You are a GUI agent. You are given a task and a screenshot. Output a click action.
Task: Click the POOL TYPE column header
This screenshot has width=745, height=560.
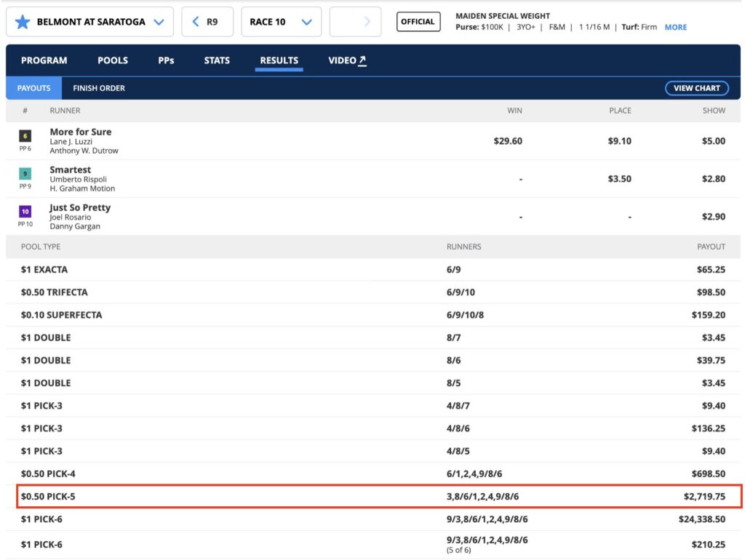click(41, 247)
